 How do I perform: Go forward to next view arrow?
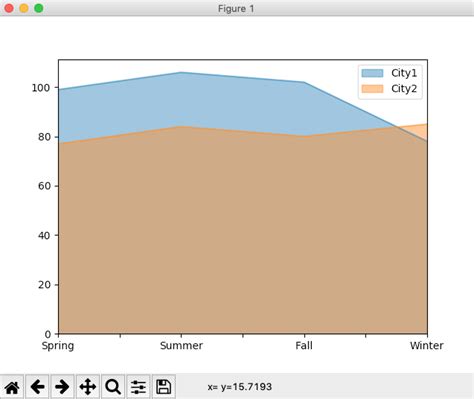coord(62,387)
